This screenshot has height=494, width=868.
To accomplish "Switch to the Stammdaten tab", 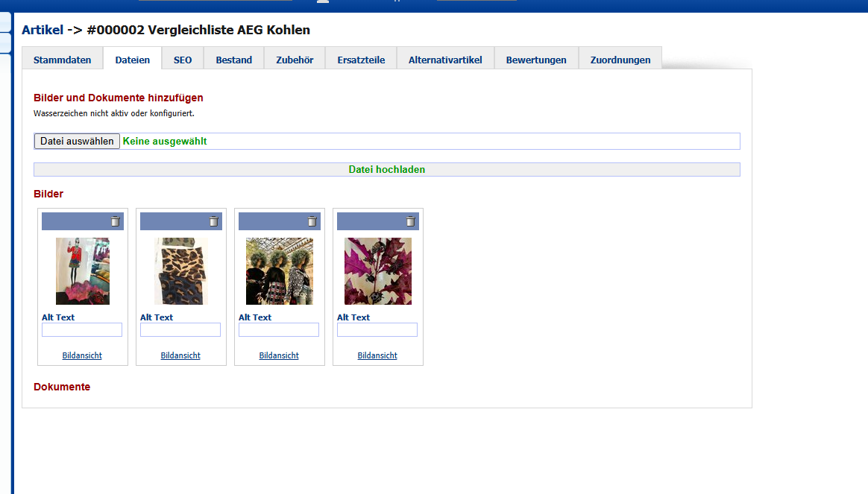I will (x=63, y=60).
